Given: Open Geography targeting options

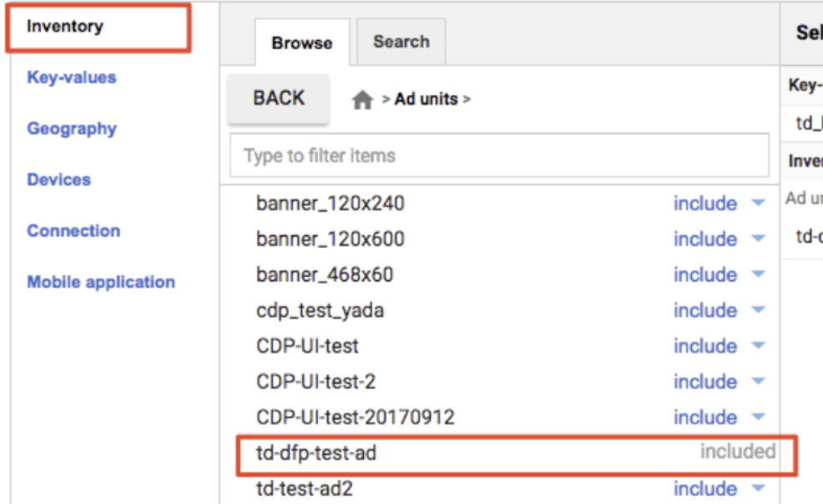Looking at the screenshot, I should point(72,129).
